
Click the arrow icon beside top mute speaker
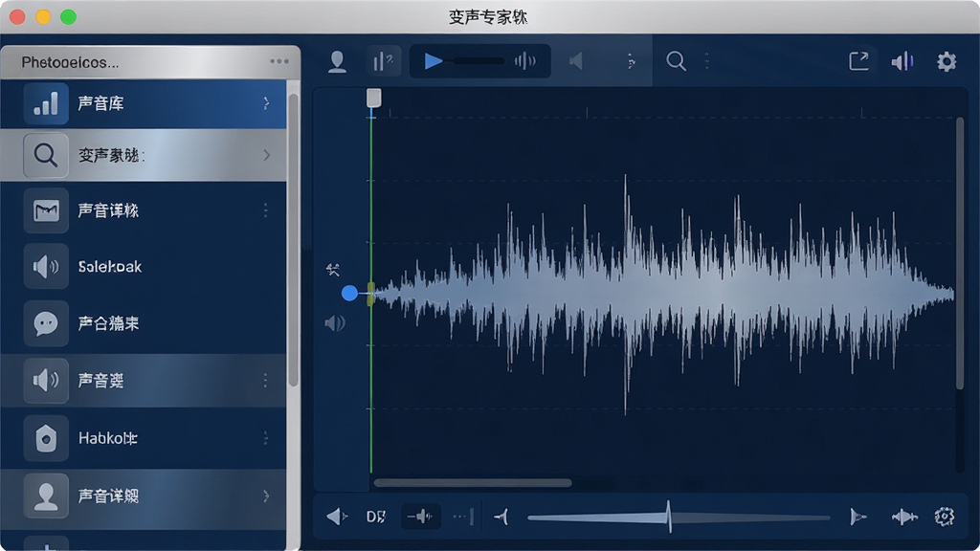(631, 61)
